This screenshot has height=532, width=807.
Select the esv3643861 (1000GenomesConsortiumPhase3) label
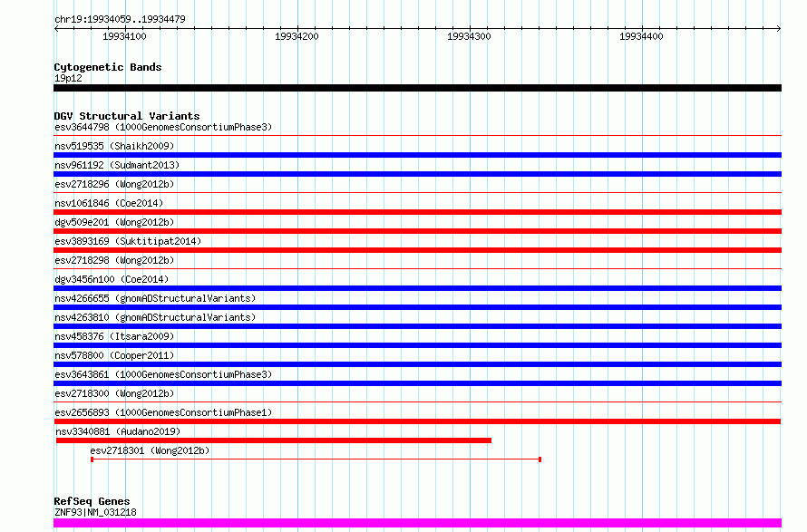(x=163, y=374)
